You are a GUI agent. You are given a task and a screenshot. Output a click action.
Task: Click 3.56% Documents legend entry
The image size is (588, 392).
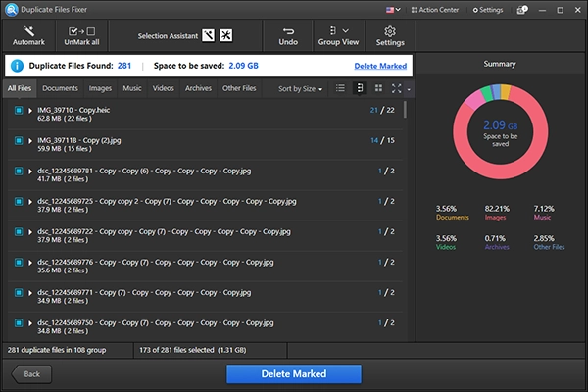[x=452, y=213]
